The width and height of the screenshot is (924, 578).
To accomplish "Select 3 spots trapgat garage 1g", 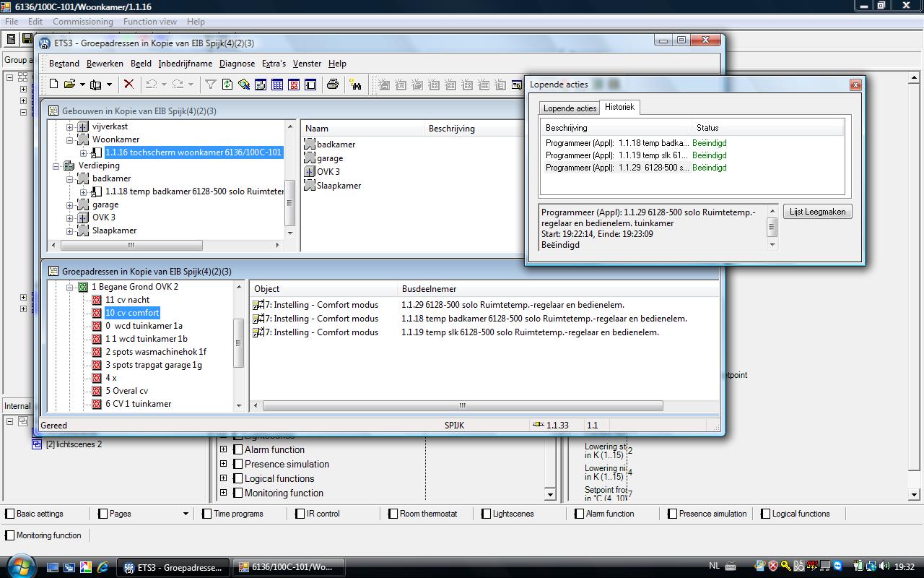I will [154, 365].
